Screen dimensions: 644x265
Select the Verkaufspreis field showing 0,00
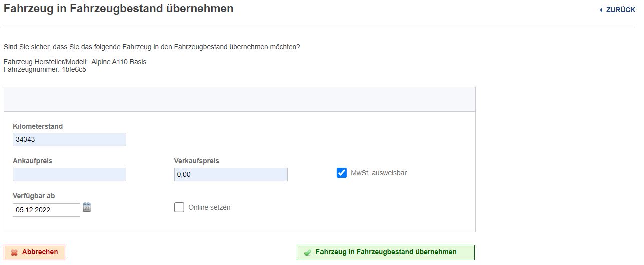pos(231,174)
